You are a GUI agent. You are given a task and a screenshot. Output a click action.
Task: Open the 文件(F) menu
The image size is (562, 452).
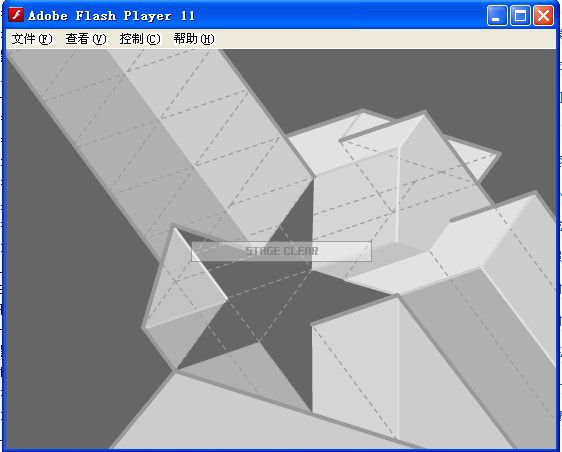coord(32,39)
